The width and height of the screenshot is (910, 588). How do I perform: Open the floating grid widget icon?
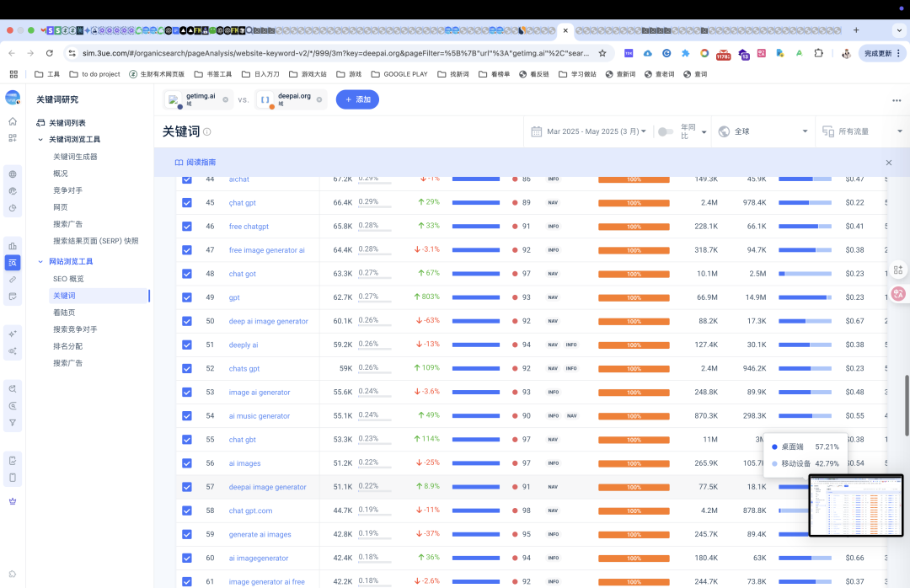(898, 270)
